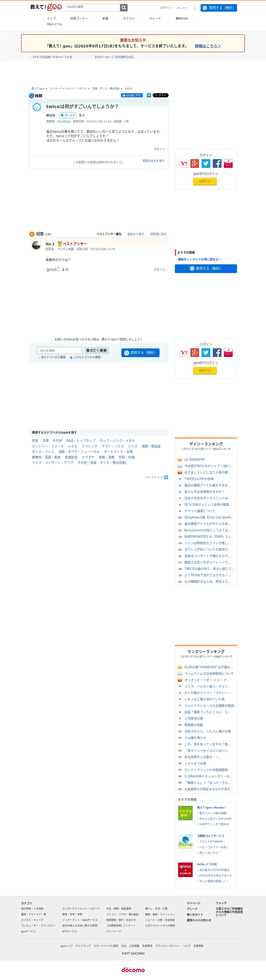
Task: Click the good thumbs-up icon on the answer
Action: 58,269
